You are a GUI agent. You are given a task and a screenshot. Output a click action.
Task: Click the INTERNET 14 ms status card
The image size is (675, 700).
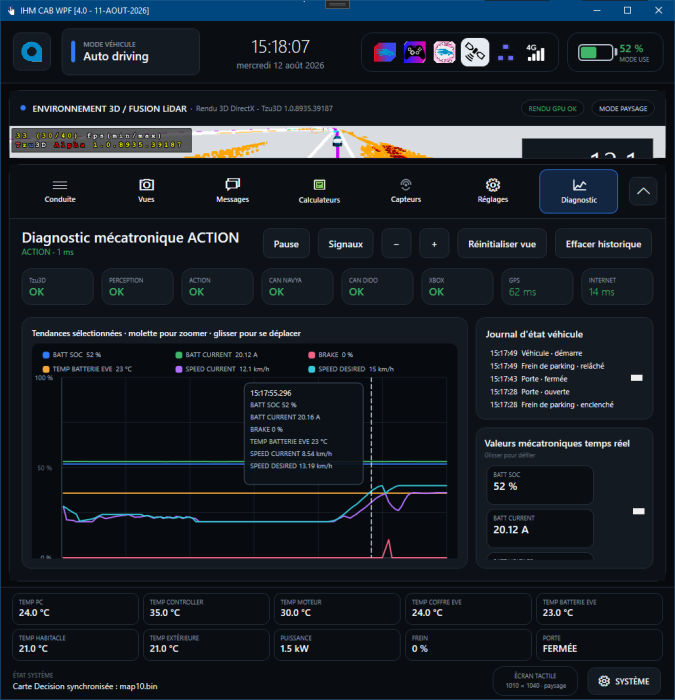(617, 287)
